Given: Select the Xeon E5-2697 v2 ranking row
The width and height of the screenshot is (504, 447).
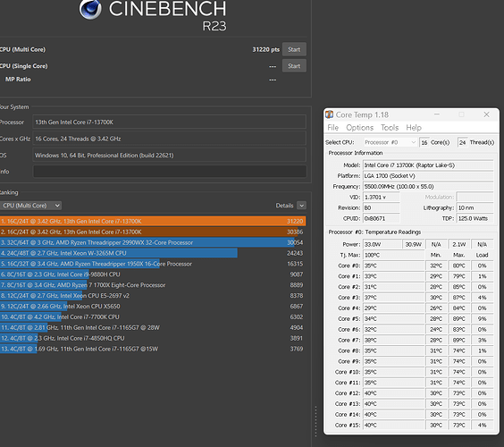Looking at the screenshot, I should (x=153, y=296).
